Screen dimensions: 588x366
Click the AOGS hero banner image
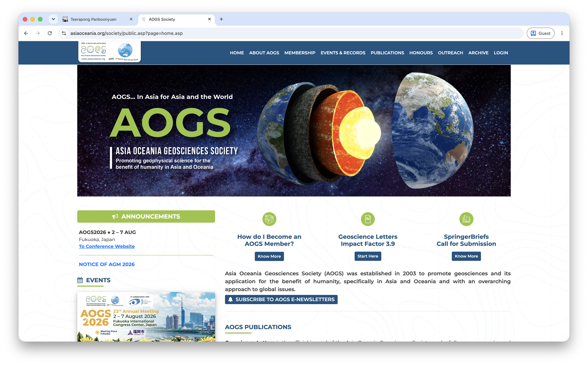coord(294,131)
